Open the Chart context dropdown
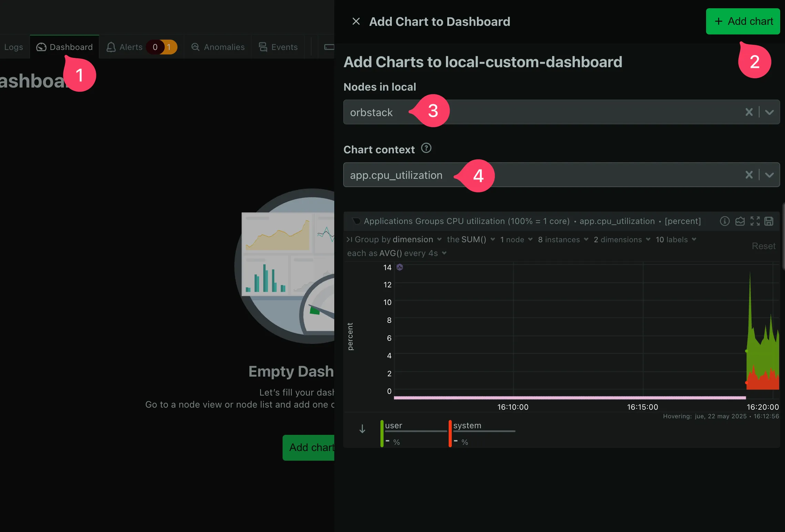The image size is (785, 532). tap(769, 175)
